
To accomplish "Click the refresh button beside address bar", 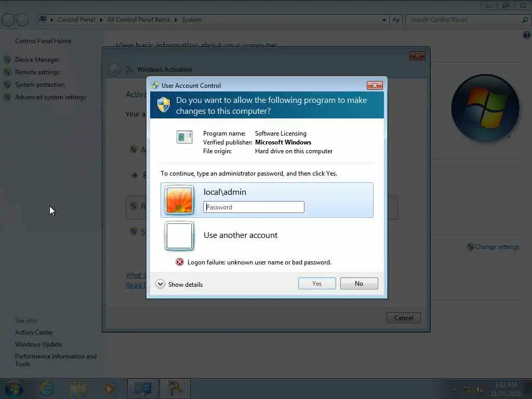I will (x=395, y=20).
